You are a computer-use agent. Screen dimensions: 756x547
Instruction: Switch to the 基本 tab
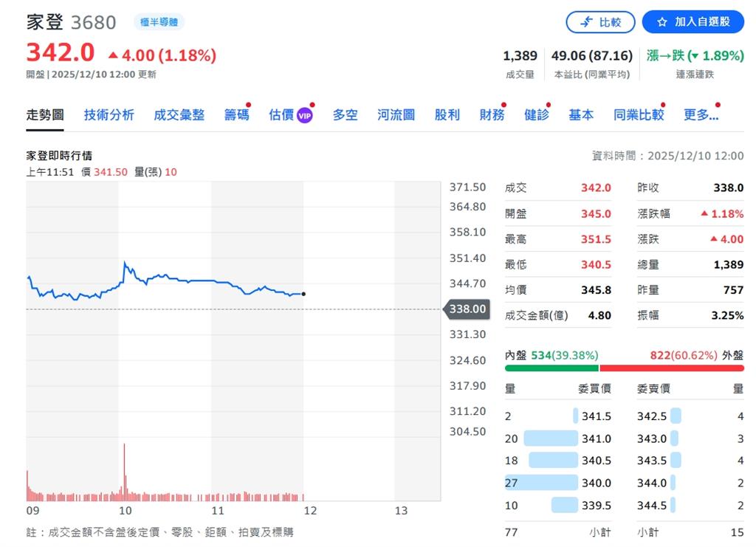[x=581, y=114]
